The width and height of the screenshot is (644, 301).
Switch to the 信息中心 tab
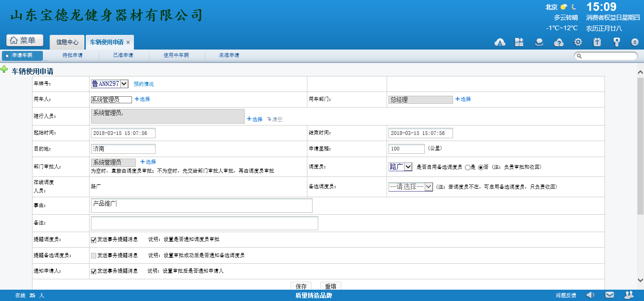coord(67,42)
